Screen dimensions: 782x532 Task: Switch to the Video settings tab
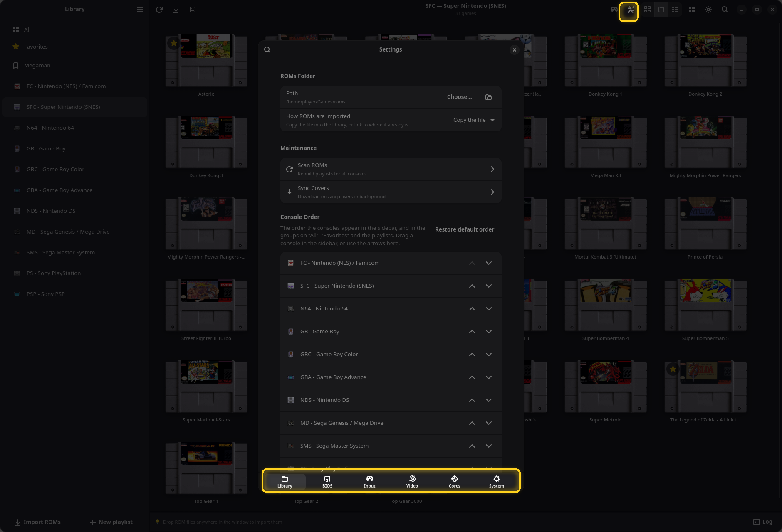coord(412,482)
